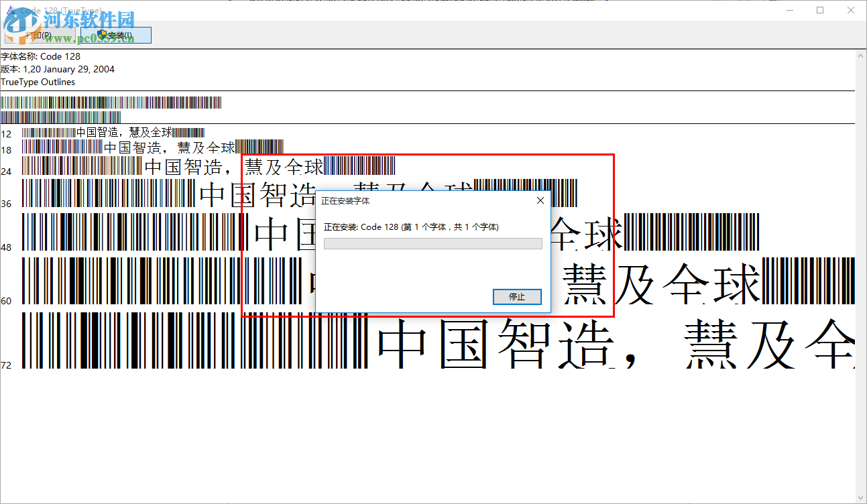Image resolution: width=867 pixels, height=504 pixels.
Task: Click the font installation progress bar
Action: (432, 243)
